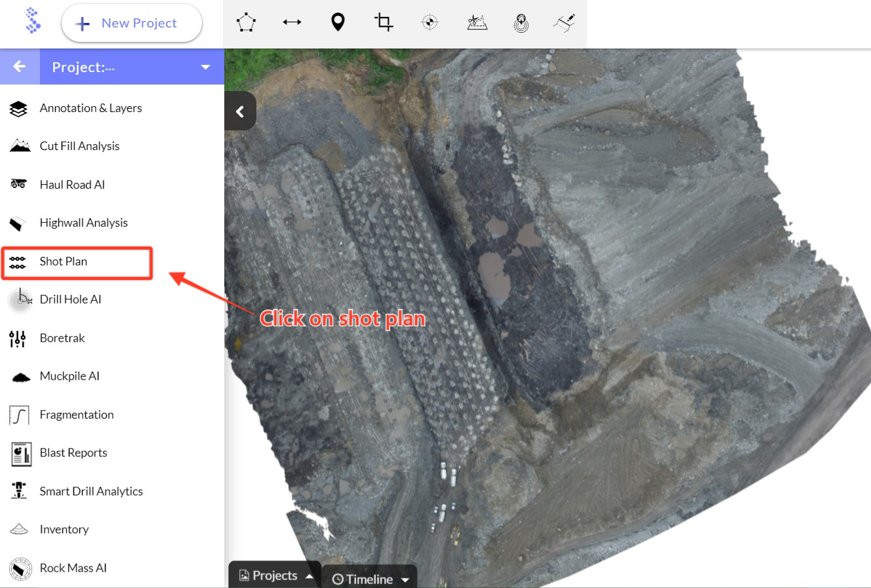The height and width of the screenshot is (588, 871).
Task: Go back using the left arrow button
Action: point(20,67)
